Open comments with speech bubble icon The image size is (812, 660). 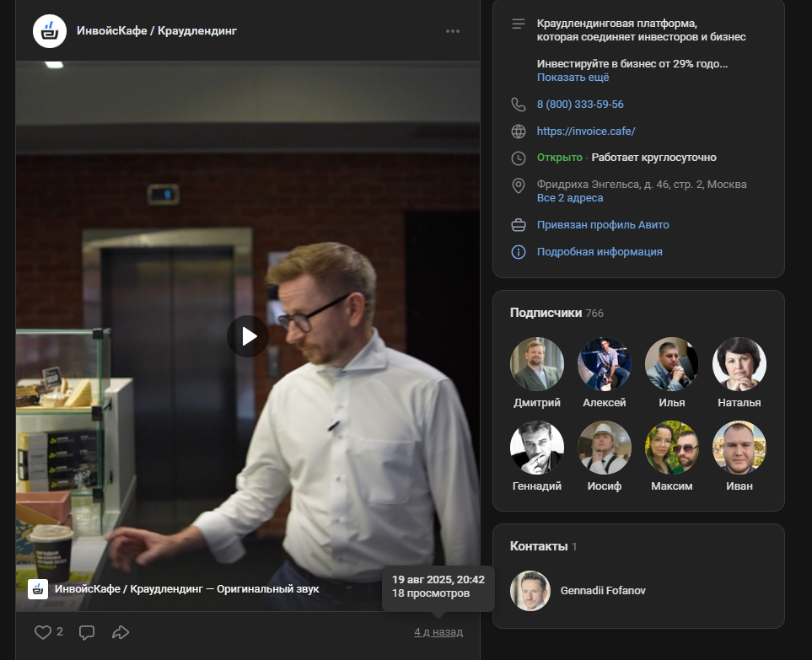[86, 632]
